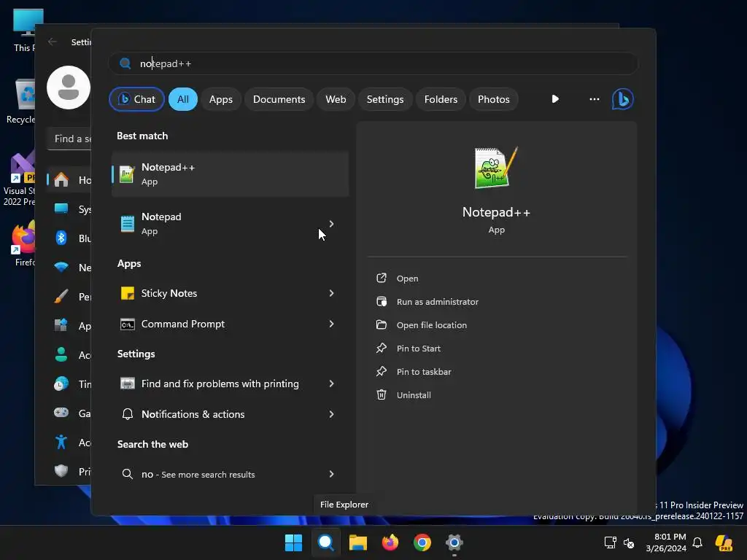Pin Notepad++ to Start

[x=418, y=349]
